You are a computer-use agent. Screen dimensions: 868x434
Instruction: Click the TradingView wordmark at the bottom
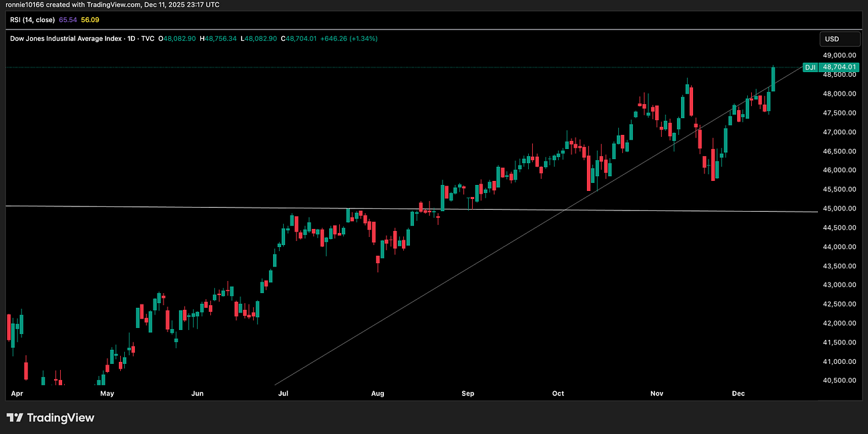(60, 417)
